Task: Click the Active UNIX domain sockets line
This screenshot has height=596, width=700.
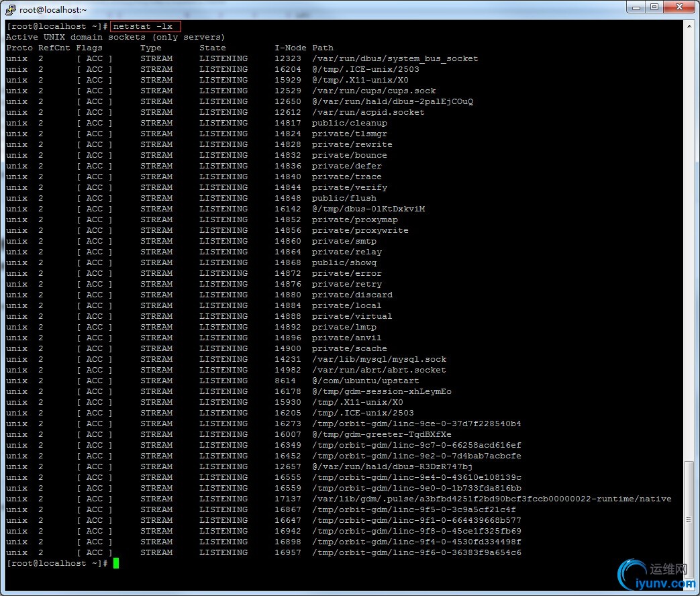Action: pyautogui.click(x=115, y=37)
